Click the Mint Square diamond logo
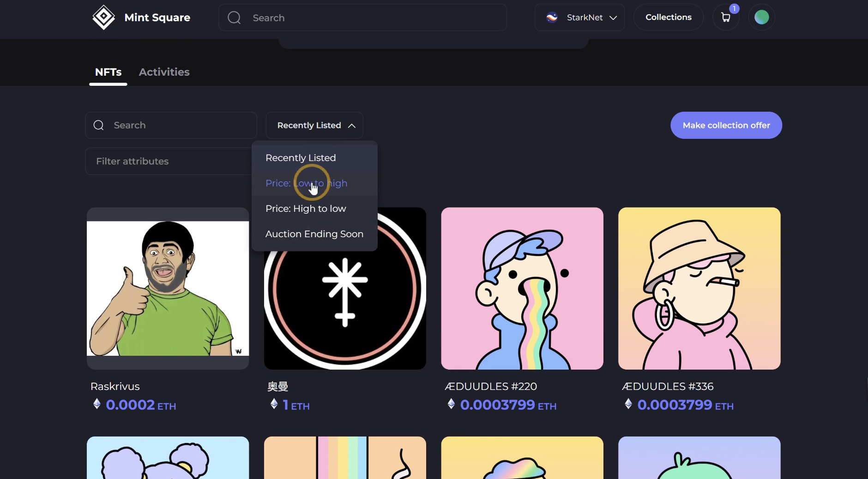Screen dimensions: 868x479 point(103,18)
